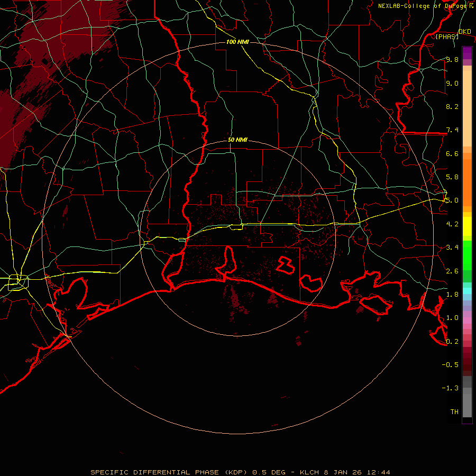Click the 5.8 value on the scale

pos(452,177)
